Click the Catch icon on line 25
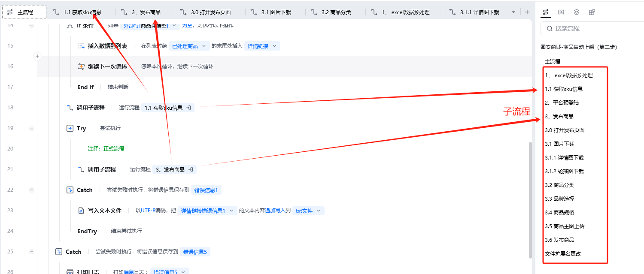Image resolution: width=644 pixels, height=274 pixels. click(x=59, y=252)
